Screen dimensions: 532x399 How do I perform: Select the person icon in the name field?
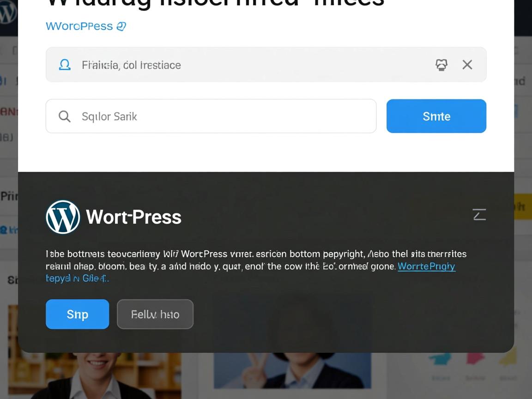(x=65, y=65)
